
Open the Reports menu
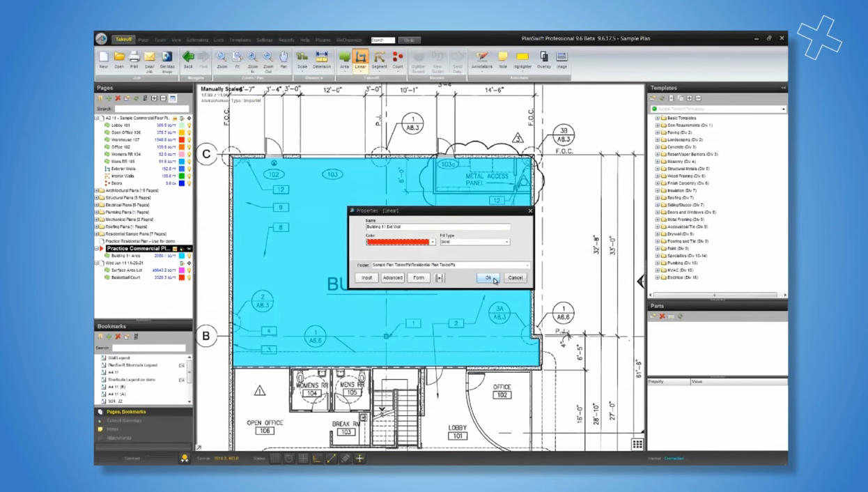pyautogui.click(x=286, y=40)
